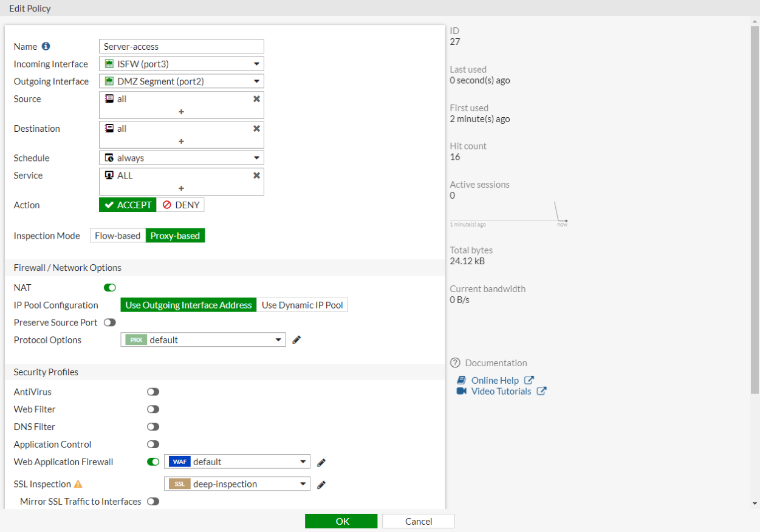760x532 pixels.
Task: Click the info icon next to Name
Action: click(46, 46)
